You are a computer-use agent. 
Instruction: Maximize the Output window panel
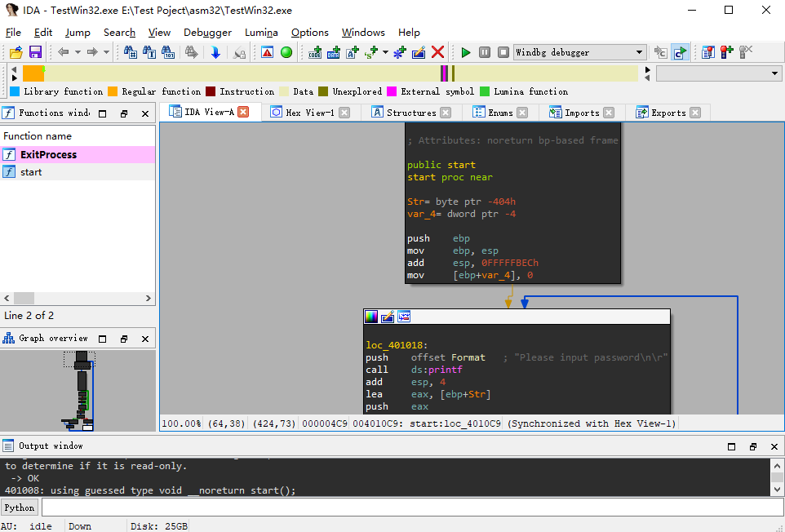click(731, 446)
